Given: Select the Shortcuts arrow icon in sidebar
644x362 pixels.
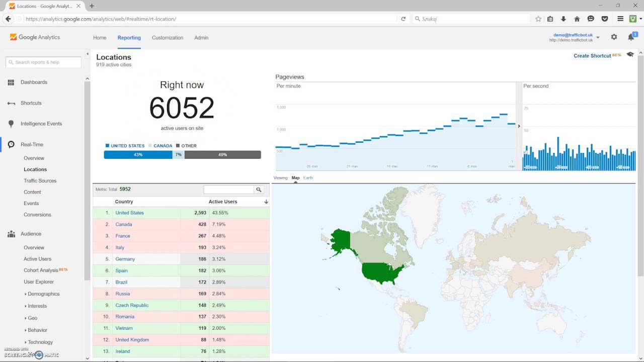Looking at the screenshot, I should tap(11, 103).
